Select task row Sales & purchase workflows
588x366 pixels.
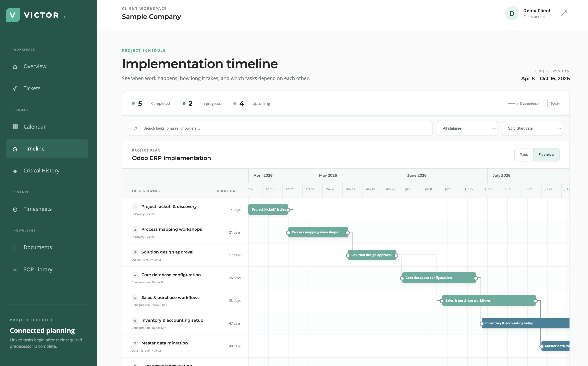pyautogui.click(x=185, y=301)
